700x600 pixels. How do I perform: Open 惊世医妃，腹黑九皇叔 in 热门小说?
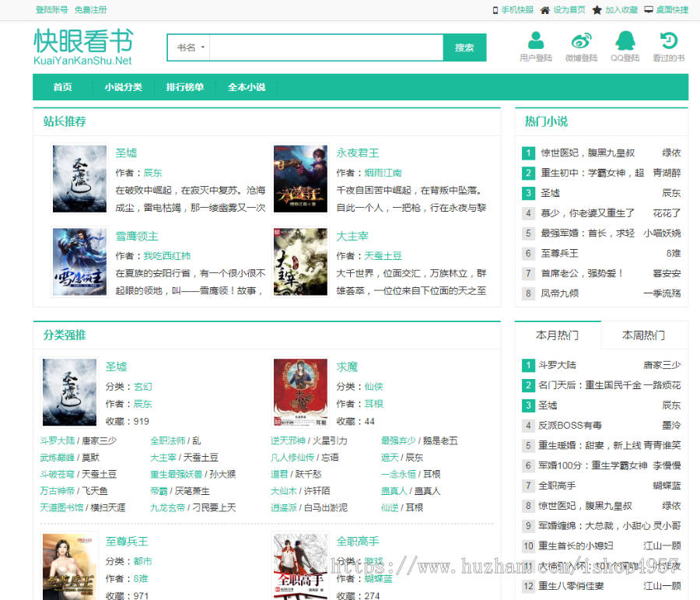[588, 153]
